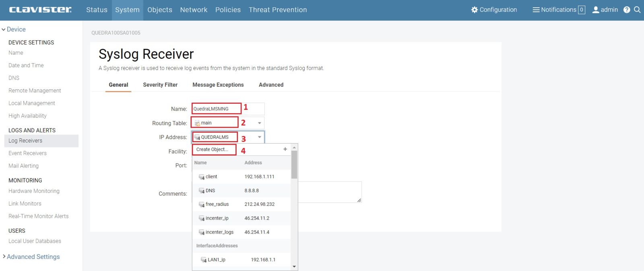Image resolution: width=644 pixels, height=271 pixels.
Task: Open the help question mark icon
Action: 627,10
